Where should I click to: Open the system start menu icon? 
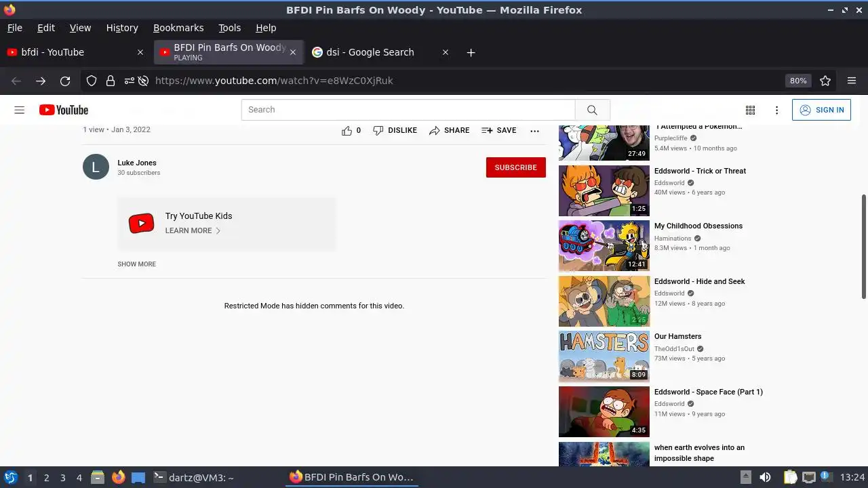tap(10, 477)
